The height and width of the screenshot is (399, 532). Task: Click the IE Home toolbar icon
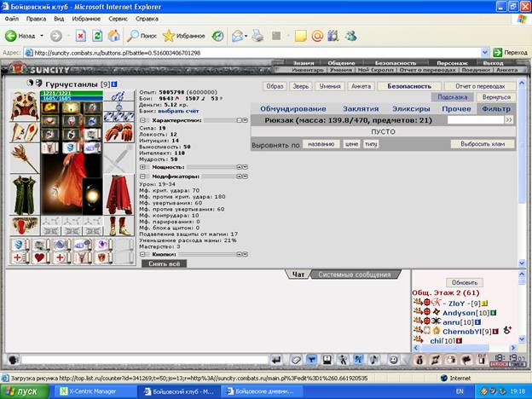tap(114, 36)
